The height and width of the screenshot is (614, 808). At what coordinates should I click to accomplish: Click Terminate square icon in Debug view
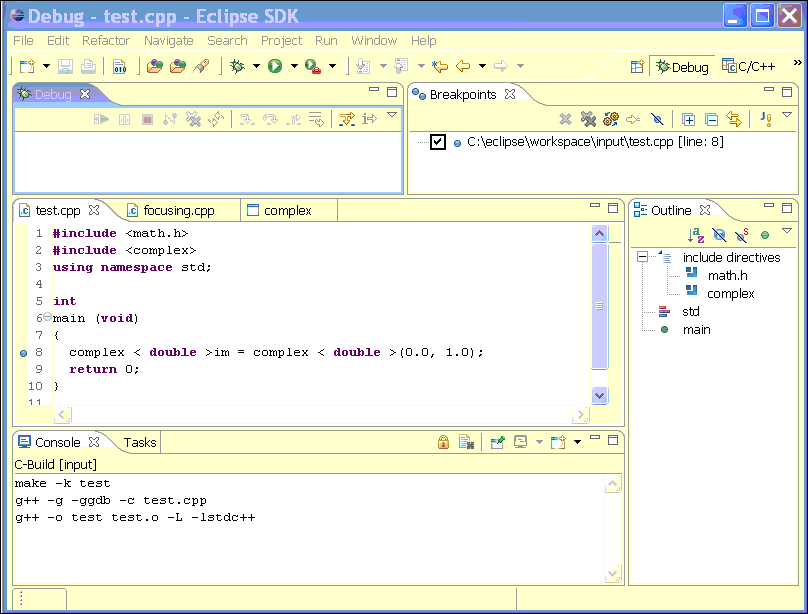point(147,120)
